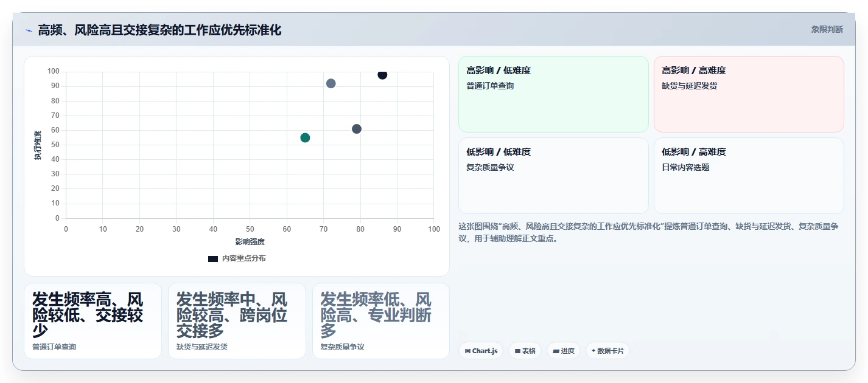Click the 发生频率高、风险较低、交接较少 card heading
This screenshot has height=383, width=868.
point(88,315)
